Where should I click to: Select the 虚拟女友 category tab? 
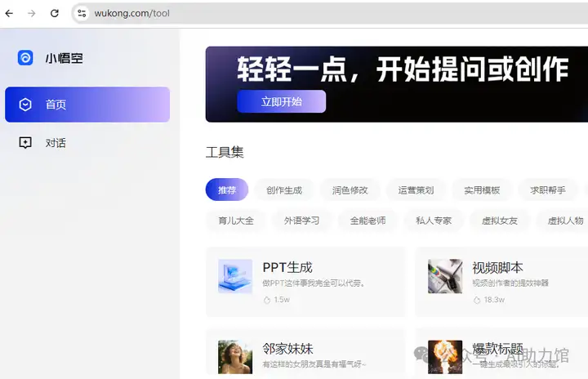point(500,221)
